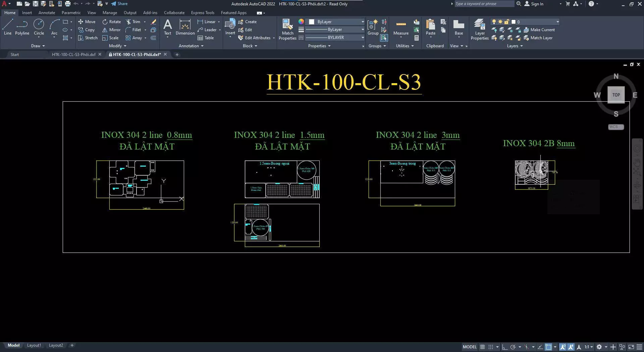The image size is (644, 352).
Task: Toggle object snap in status bar
Action: (549, 347)
